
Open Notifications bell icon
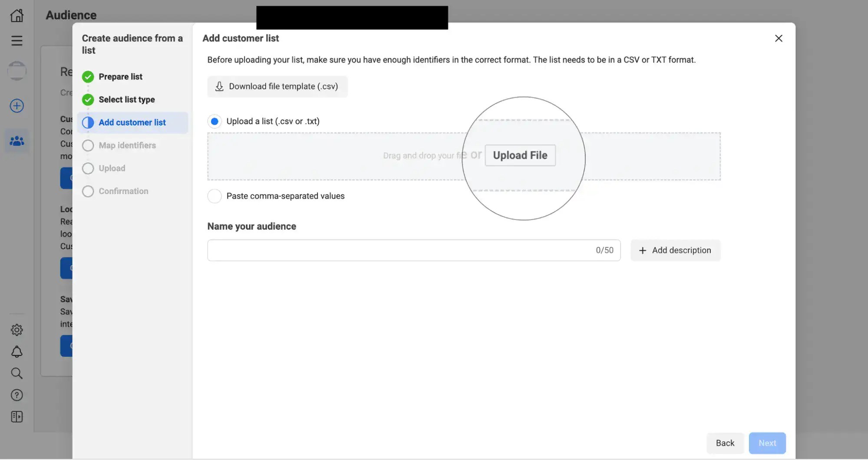tap(17, 351)
